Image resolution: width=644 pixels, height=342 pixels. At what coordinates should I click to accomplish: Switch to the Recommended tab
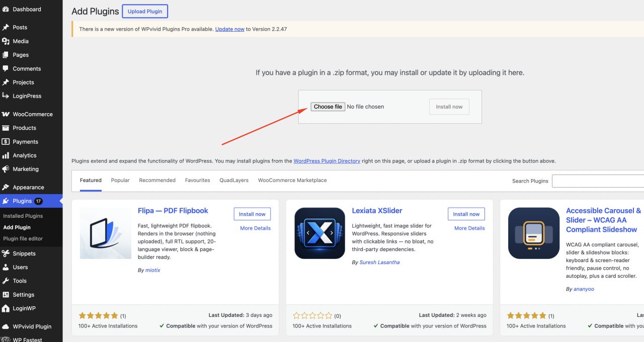(157, 180)
